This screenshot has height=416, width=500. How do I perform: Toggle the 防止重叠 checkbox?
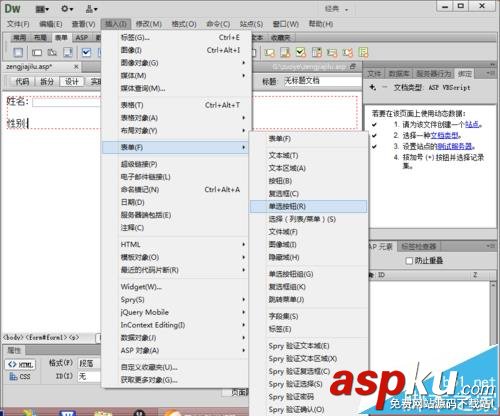click(409, 260)
